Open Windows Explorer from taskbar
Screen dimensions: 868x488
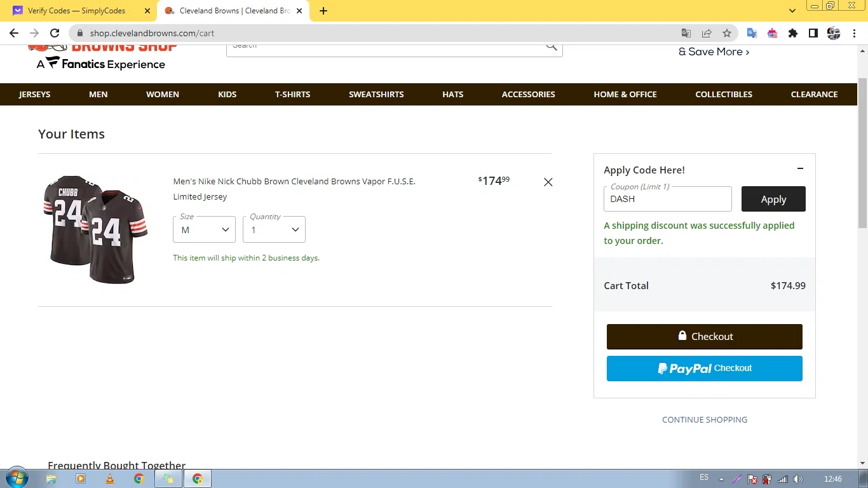pos(51,479)
